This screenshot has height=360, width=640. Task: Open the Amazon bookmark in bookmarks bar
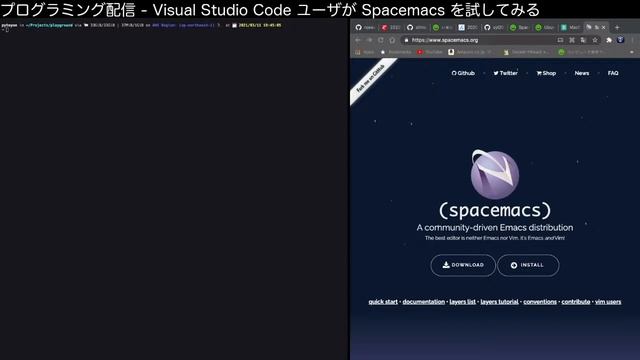point(470,52)
